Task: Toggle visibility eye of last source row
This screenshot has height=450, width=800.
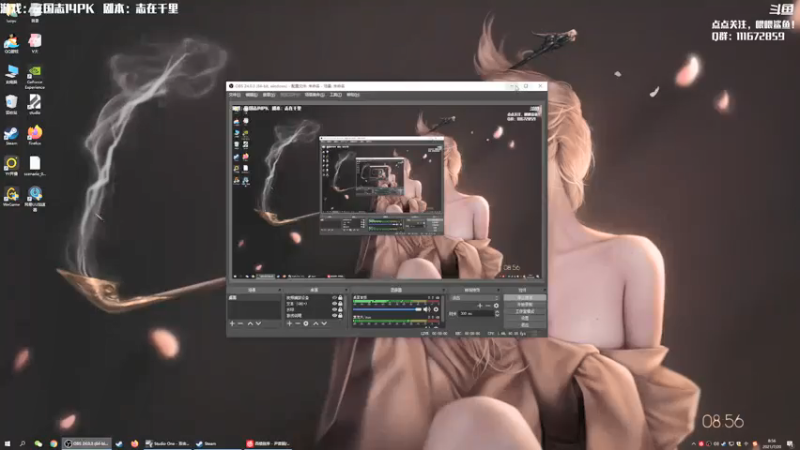Action: click(x=334, y=316)
